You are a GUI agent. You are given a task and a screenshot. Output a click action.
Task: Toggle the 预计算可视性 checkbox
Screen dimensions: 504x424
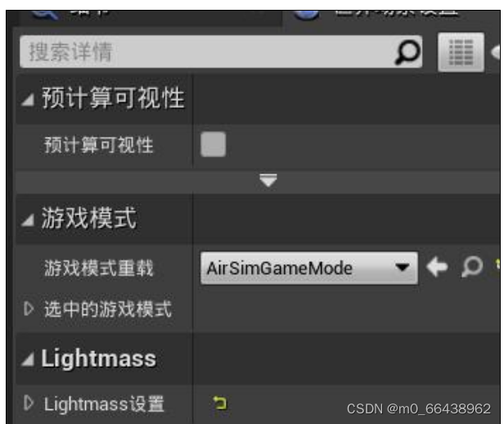pos(213,144)
